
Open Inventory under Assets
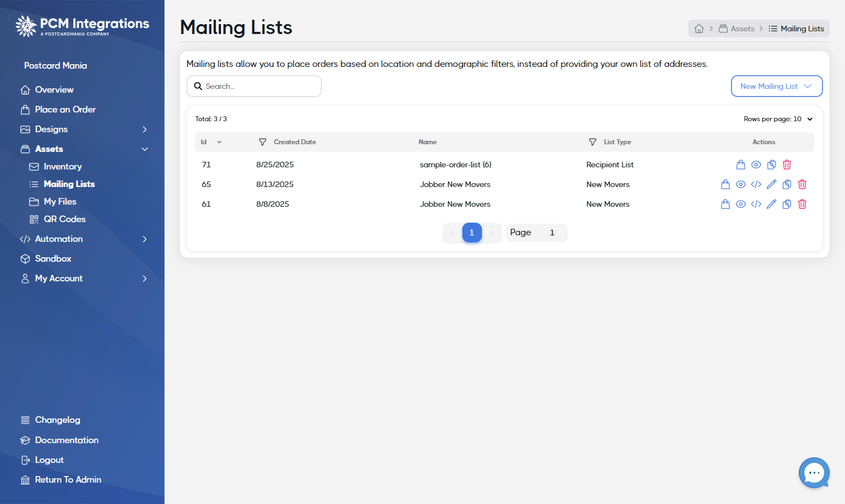coord(55,167)
